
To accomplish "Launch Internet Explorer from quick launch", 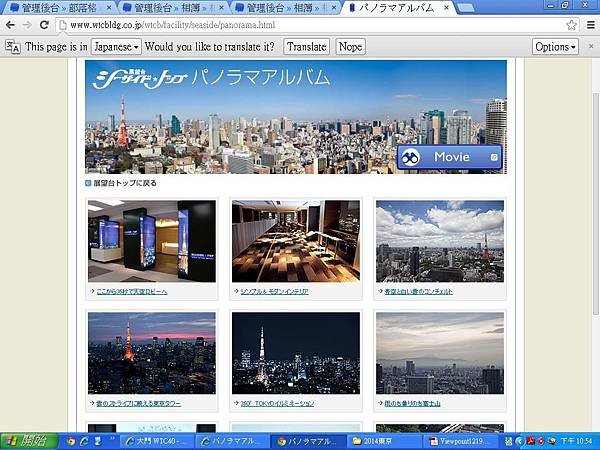I will pyautogui.click(x=84, y=441).
